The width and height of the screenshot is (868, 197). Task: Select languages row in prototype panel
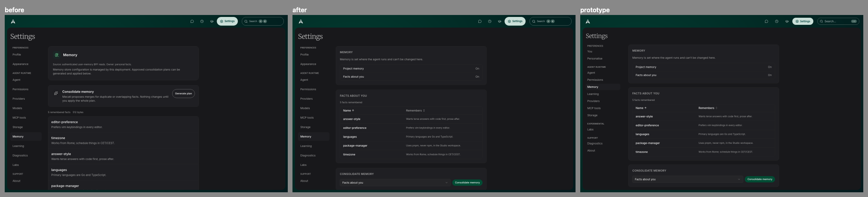704,134
